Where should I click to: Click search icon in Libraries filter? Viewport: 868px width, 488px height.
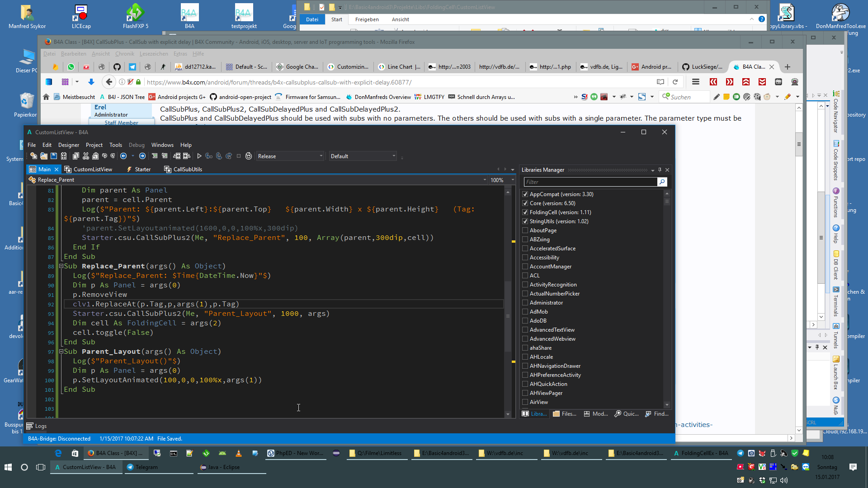tap(662, 182)
